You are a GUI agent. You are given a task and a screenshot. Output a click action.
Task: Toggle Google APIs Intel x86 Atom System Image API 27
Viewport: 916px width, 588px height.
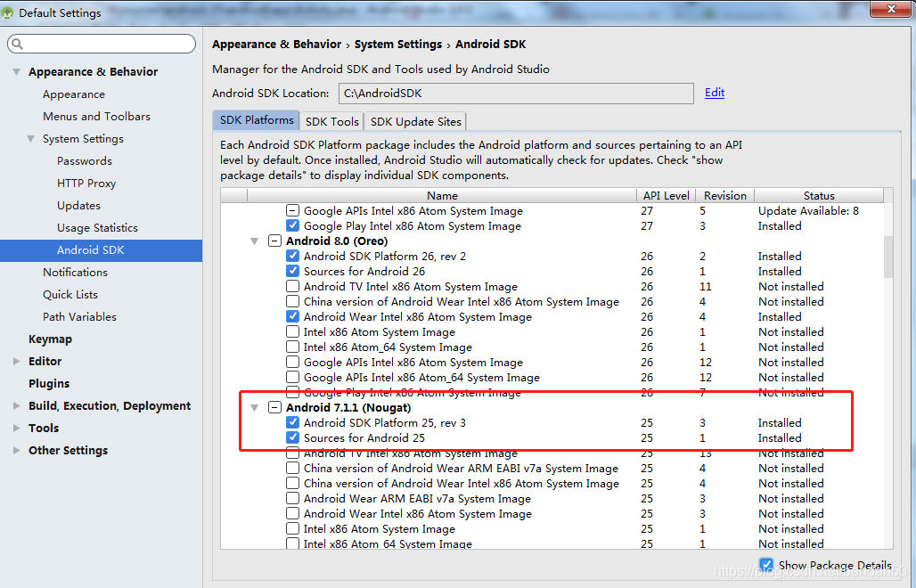coord(292,211)
